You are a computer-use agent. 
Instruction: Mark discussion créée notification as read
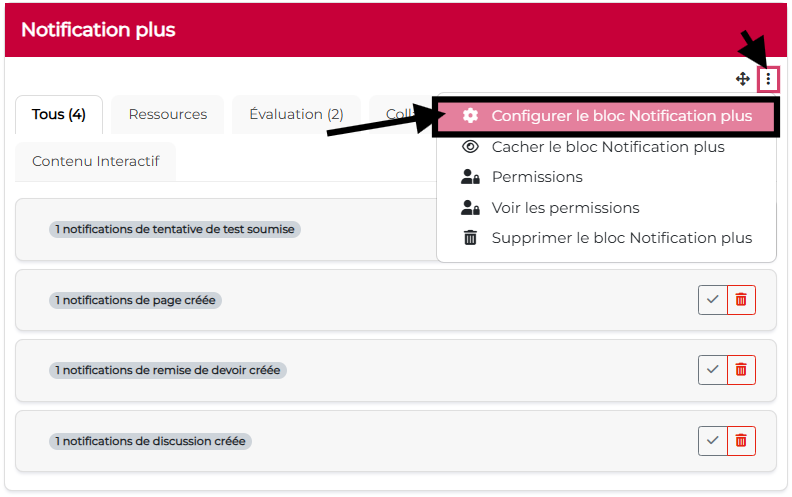click(x=712, y=440)
